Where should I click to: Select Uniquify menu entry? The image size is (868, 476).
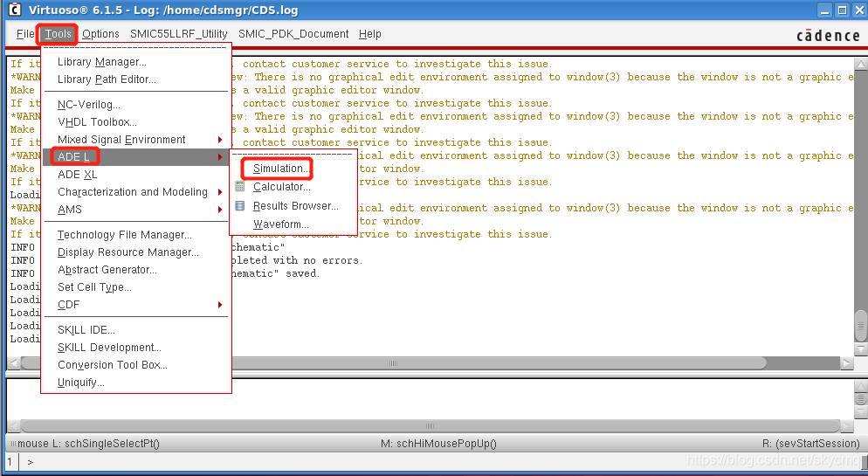tap(135, 383)
